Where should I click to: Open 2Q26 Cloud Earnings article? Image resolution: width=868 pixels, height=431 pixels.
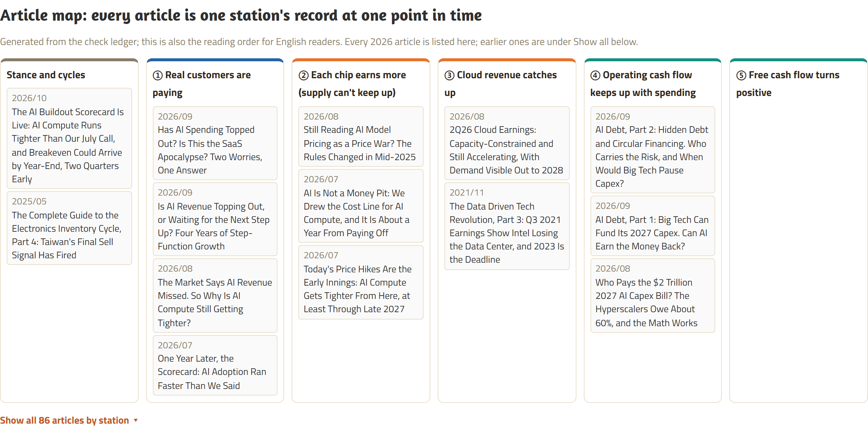pyautogui.click(x=507, y=143)
